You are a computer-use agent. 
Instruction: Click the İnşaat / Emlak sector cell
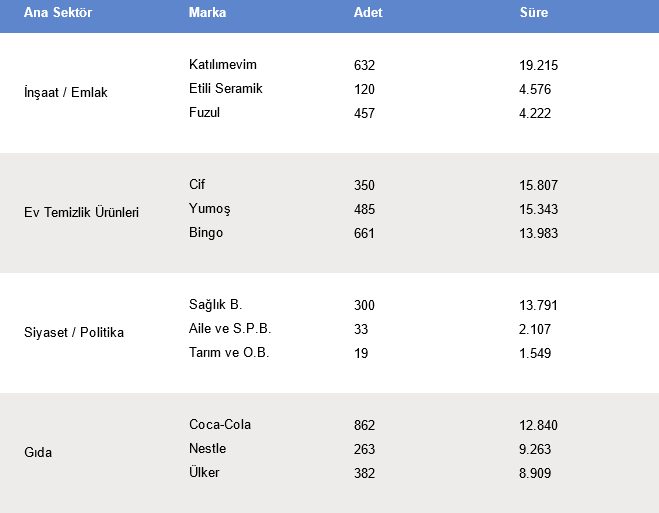coord(65,92)
